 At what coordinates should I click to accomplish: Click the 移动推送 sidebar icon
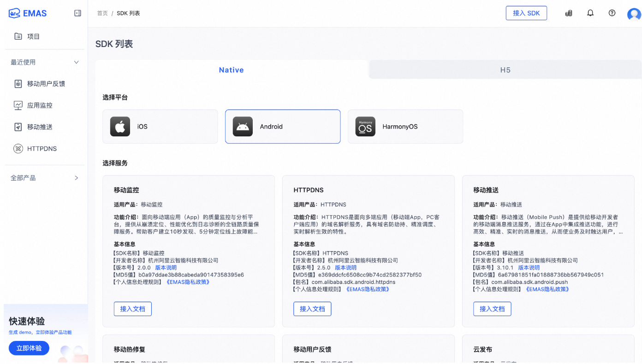click(x=18, y=127)
